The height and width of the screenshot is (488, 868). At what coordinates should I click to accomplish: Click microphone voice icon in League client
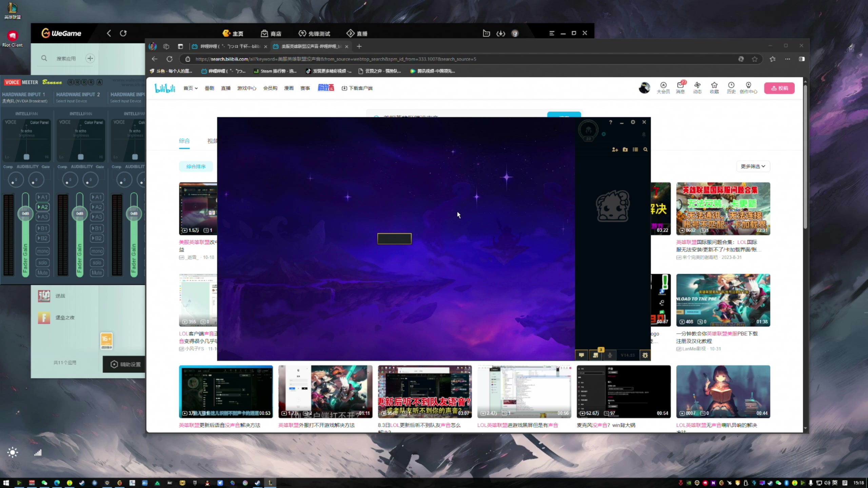pos(610,355)
